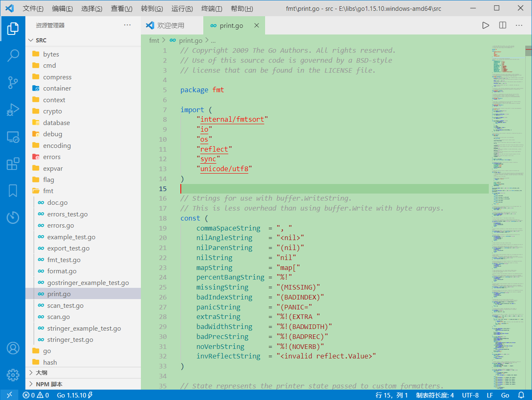
Task: Open the 查看(V) menu
Action: point(122,8)
